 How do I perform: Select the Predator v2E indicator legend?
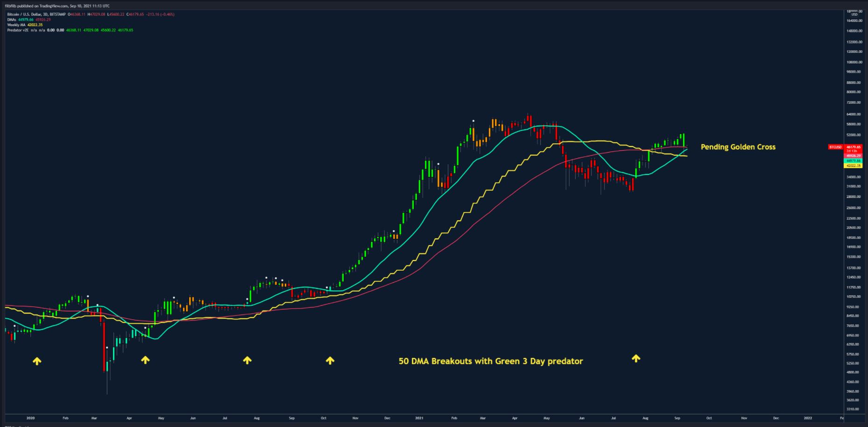click(18, 30)
